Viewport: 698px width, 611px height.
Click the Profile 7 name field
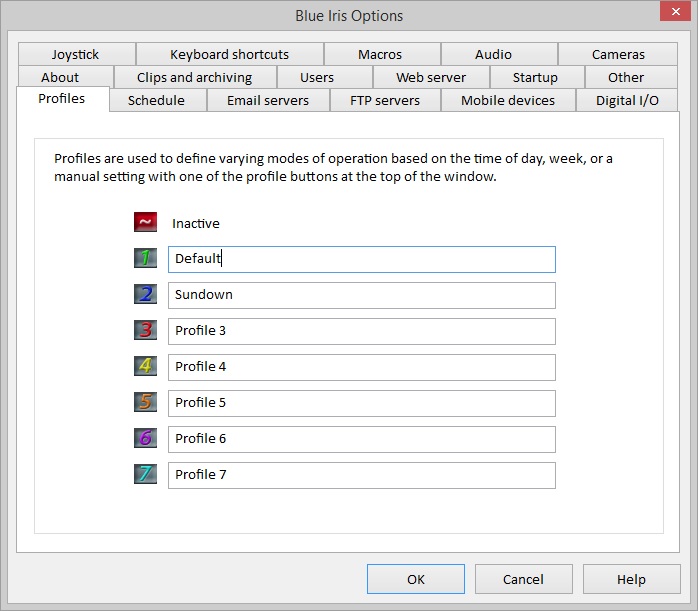click(361, 475)
